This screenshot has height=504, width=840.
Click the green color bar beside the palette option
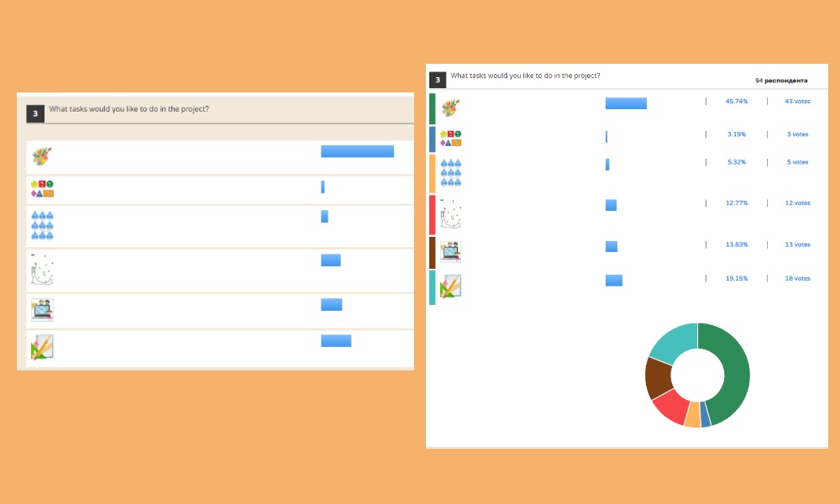pyautogui.click(x=432, y=108)
